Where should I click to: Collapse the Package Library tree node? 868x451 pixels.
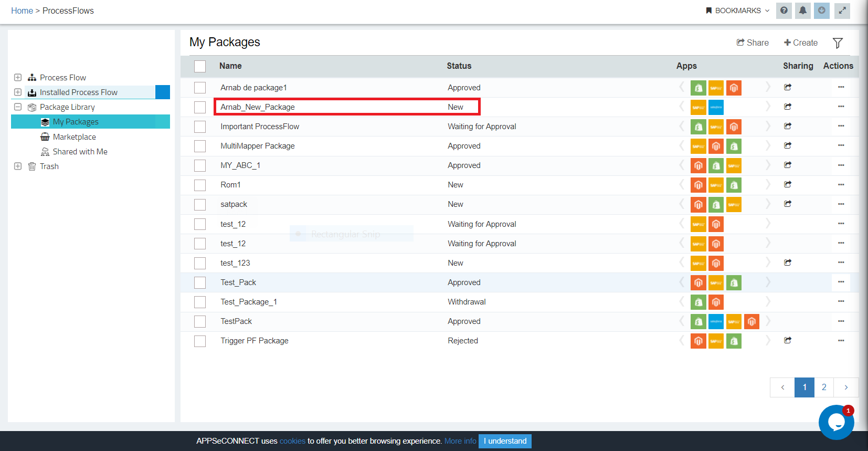point(18,107)
